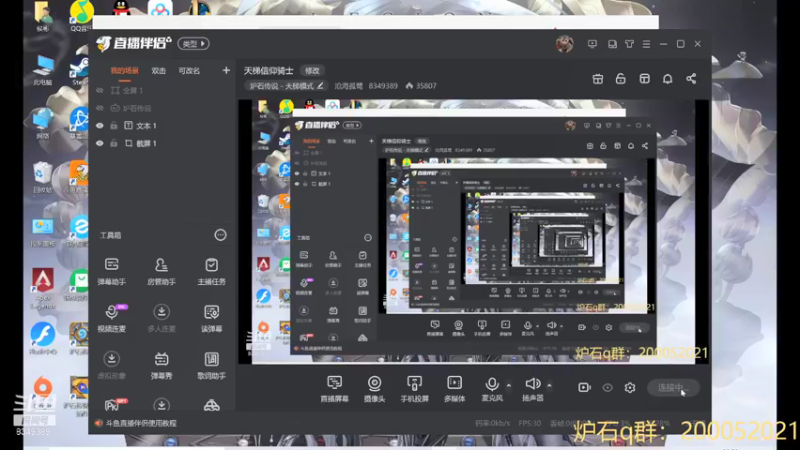Open the hamburger menu in title bar
Screen dimensions: 800x450
coord(646,44)
